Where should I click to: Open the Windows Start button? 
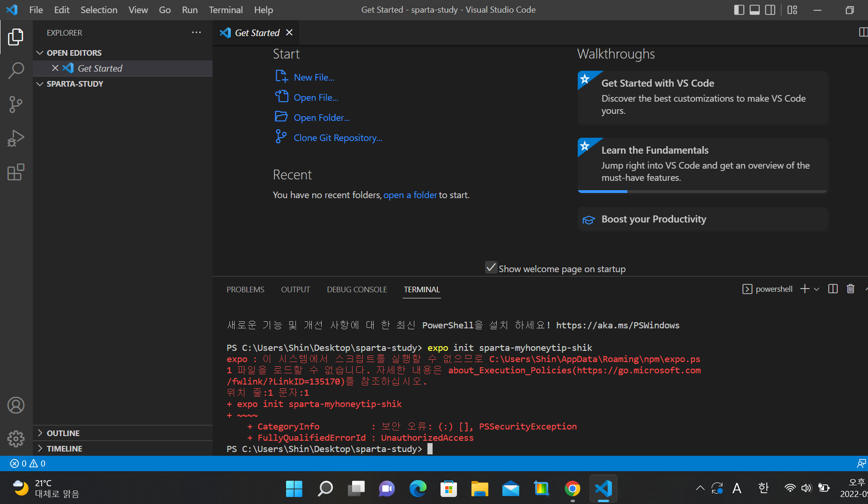[x=294, y=489]
